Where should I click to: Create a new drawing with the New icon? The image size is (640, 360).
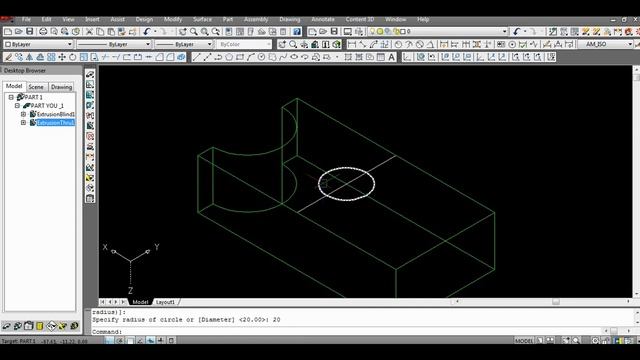8,31
